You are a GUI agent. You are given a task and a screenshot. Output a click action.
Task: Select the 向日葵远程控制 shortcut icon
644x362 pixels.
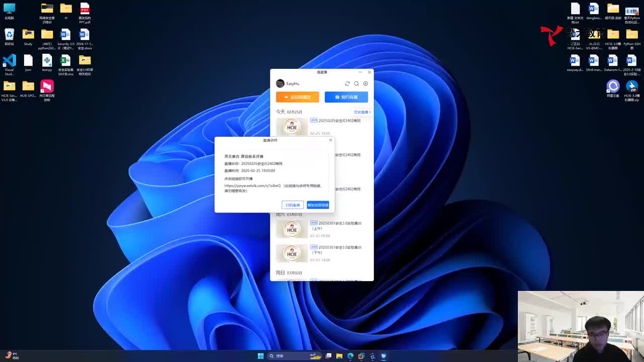point(47,91)
